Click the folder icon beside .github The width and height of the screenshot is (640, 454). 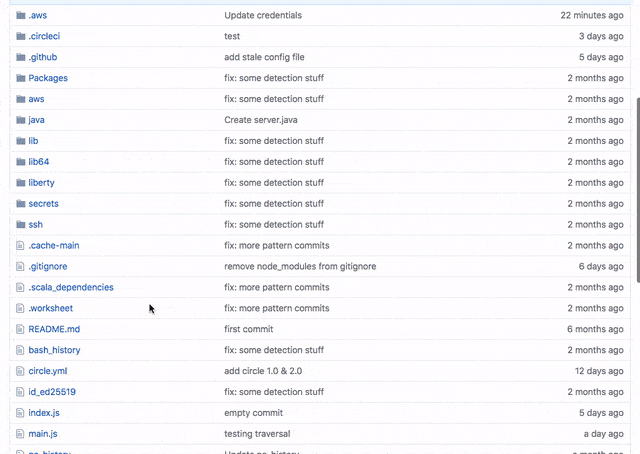click(21, 57)
